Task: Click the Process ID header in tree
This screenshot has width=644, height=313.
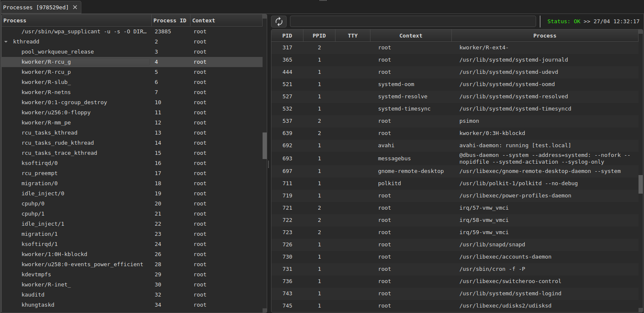Action: (x=170, y=21)
